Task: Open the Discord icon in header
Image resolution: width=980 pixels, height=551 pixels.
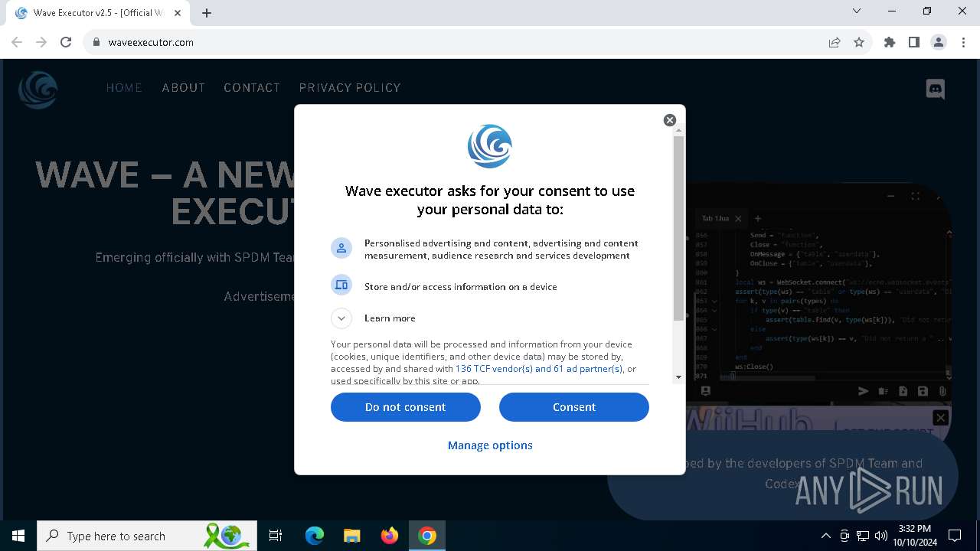Action: (x=936, y=89)
